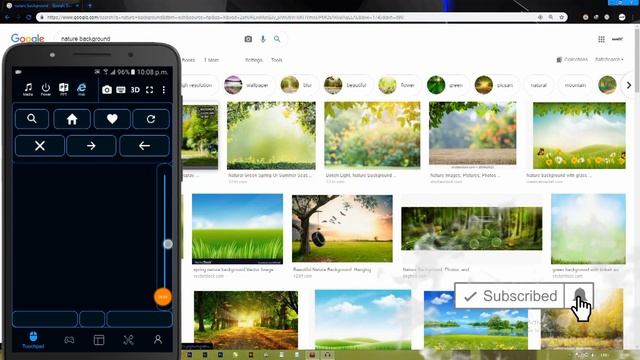Tap the search button on phone remote
Screen dimensions: 640x360
pos(32,119)
